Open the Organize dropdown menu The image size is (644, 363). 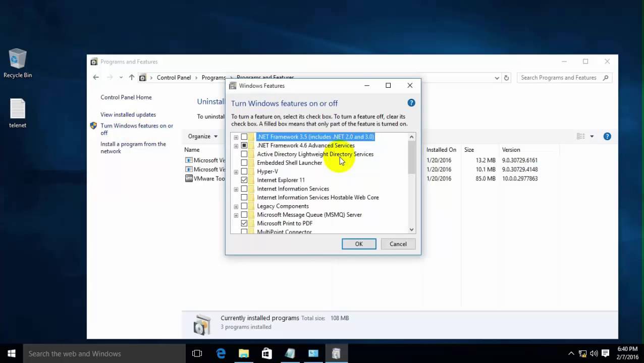click(203, 136)
